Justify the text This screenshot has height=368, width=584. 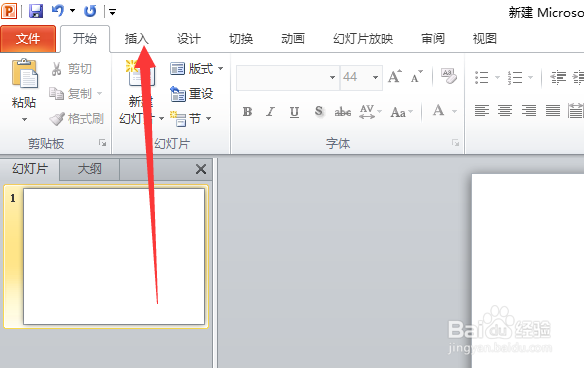click(553, 111)
